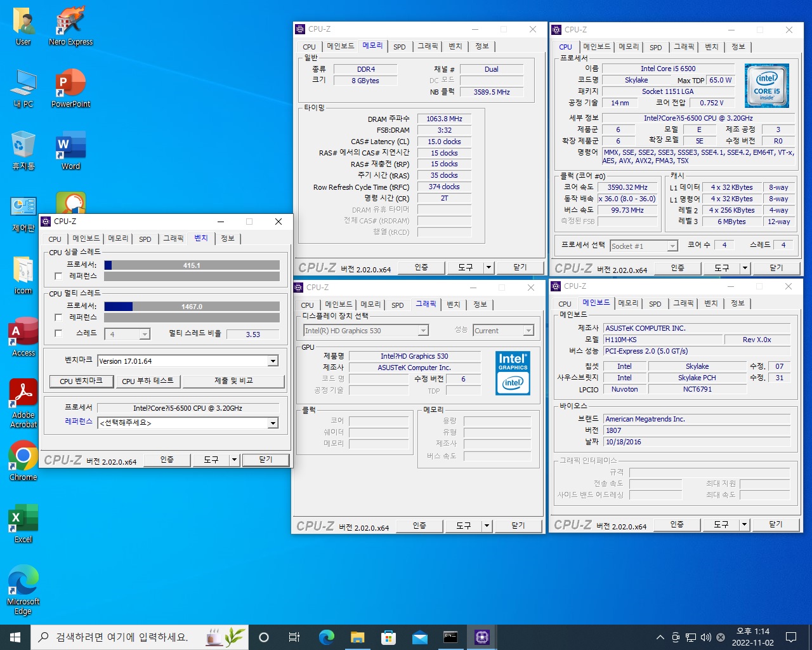Open the Windows Start menu

[15, 637]
